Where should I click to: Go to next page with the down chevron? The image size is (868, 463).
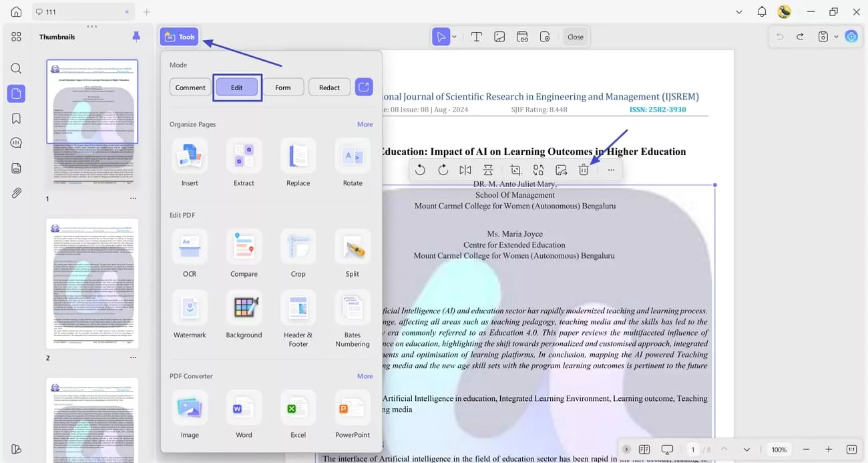tap(746, 450)
